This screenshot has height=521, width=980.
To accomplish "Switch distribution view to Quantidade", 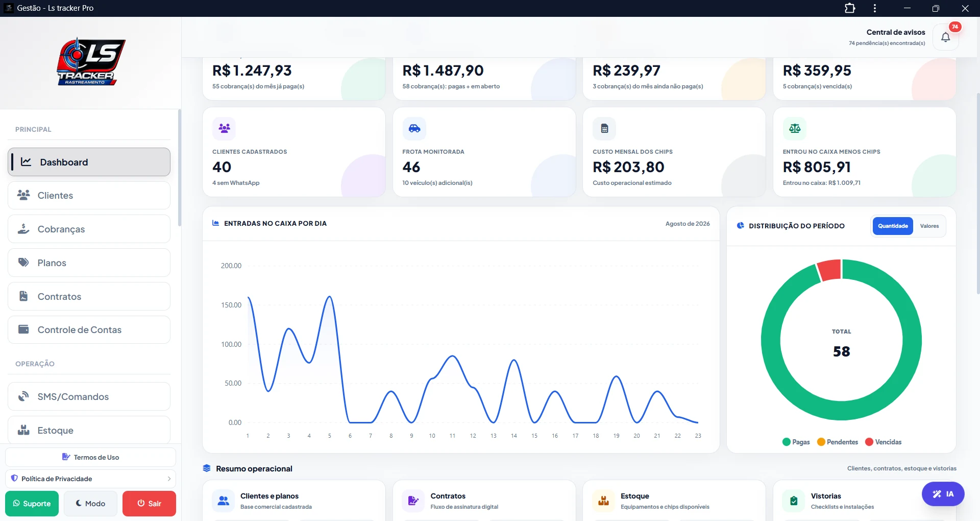I will [893, 226].
